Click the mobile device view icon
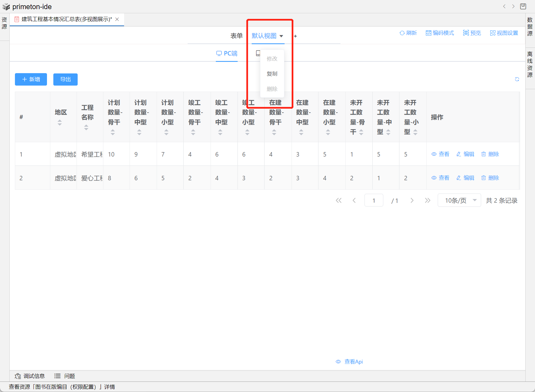This screenshot has height=392, width=535. (x=258, y=53)
